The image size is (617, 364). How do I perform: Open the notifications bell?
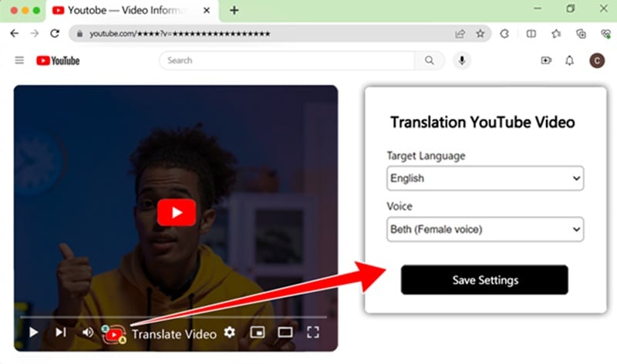click(x=569, y=60)
